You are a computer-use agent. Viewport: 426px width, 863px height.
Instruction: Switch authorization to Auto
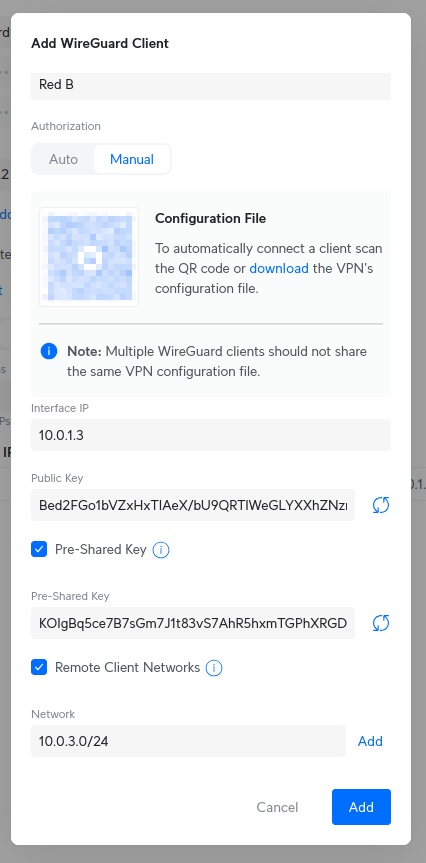point(63,160)
